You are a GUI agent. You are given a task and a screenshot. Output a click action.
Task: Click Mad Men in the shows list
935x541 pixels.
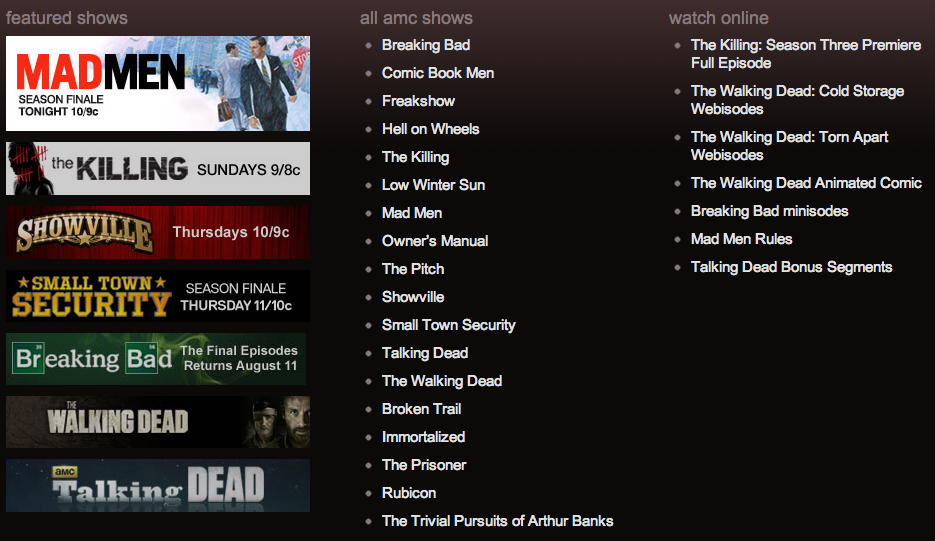point(412,213)
